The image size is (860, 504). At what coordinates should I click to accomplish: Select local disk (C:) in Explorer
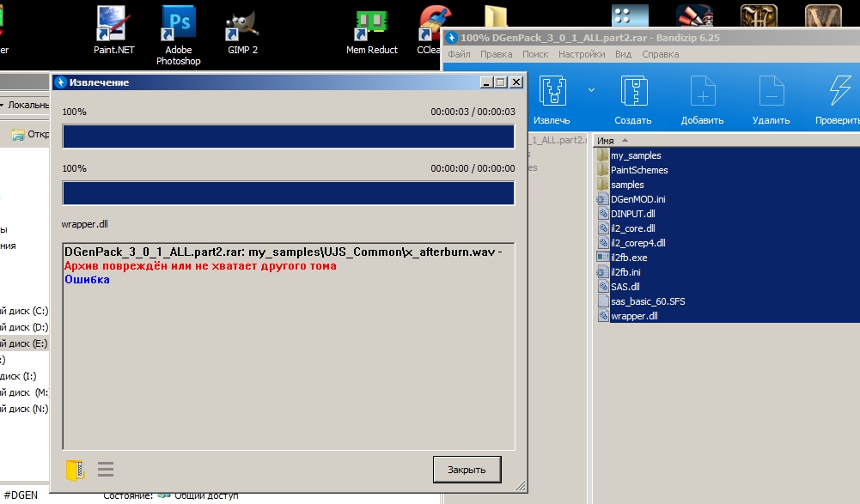coord(24,311)
